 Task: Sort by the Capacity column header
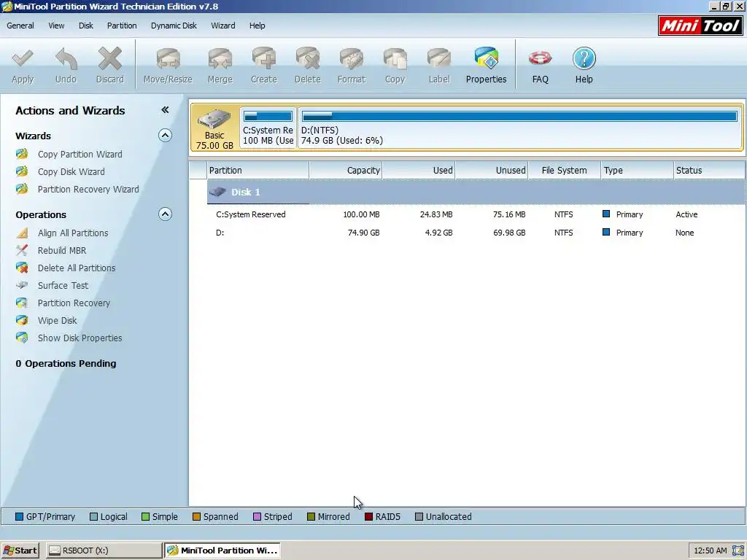coord(345,171)
